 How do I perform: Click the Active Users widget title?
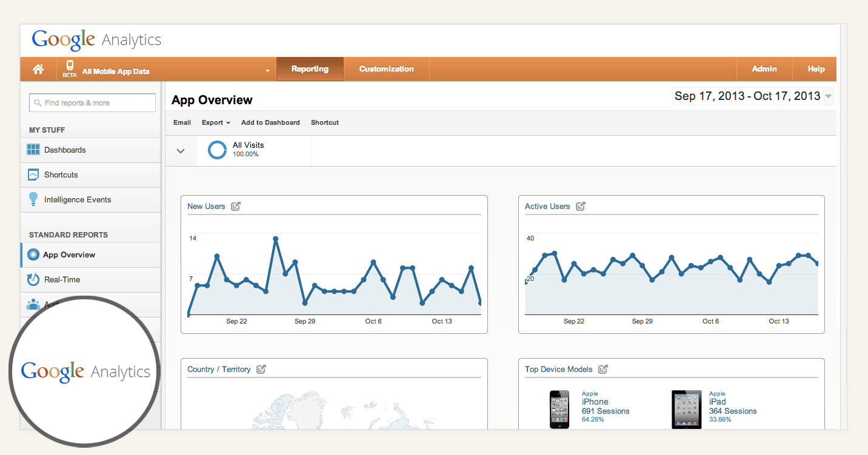pos(547,207)
